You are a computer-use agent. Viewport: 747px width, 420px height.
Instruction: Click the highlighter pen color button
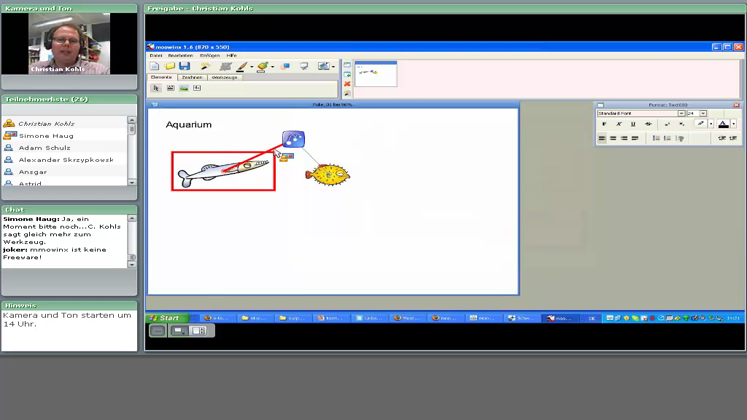(700, 124)
